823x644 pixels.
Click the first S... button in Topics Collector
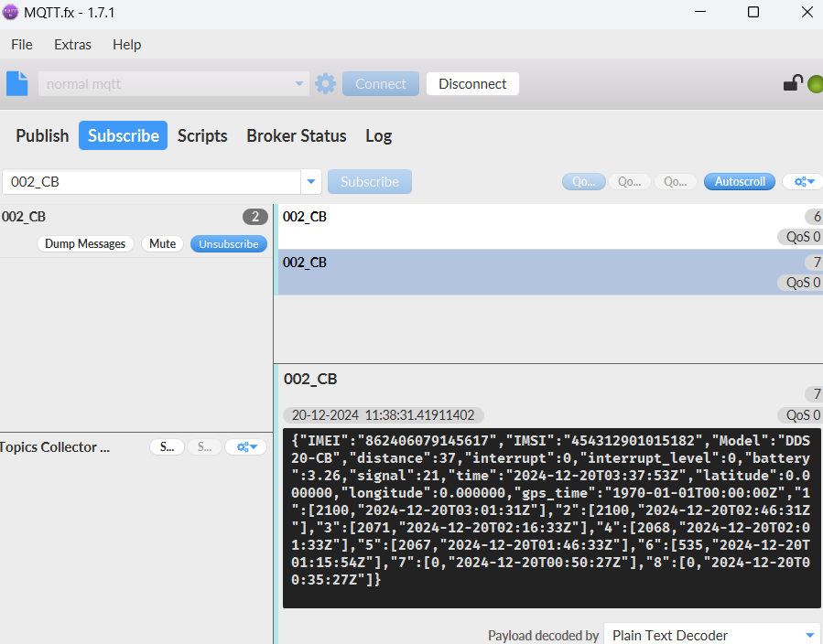tap(167, 446)
